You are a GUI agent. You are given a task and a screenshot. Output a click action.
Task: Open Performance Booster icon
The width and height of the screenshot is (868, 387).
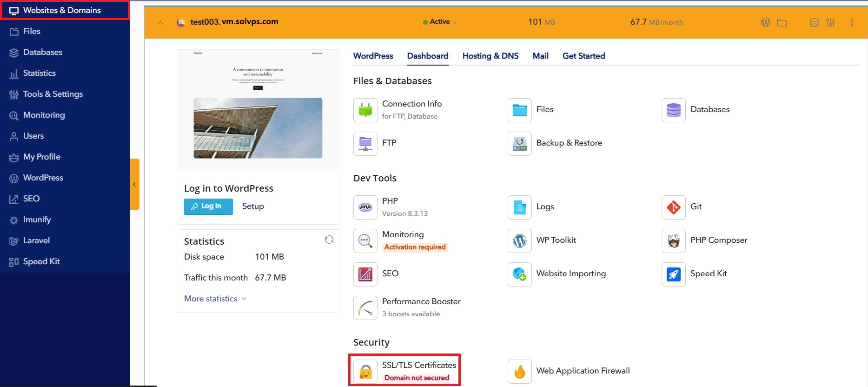365,308
